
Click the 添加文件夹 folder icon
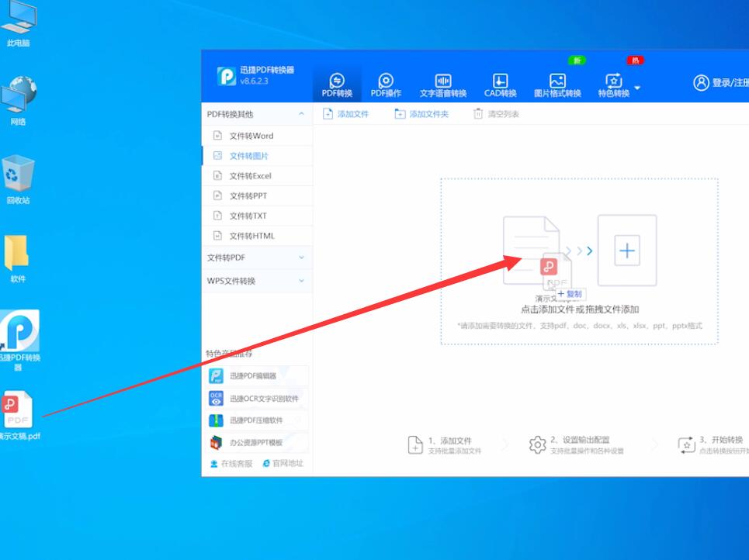400,113
